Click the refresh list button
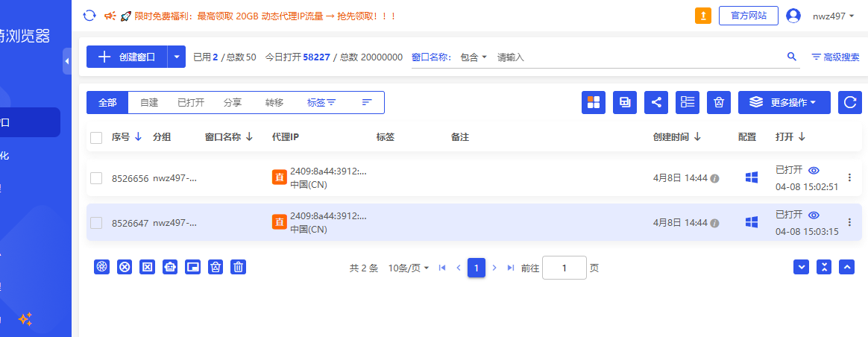The width and height of the screenshot is (868, 337). (x=850, y=102)
